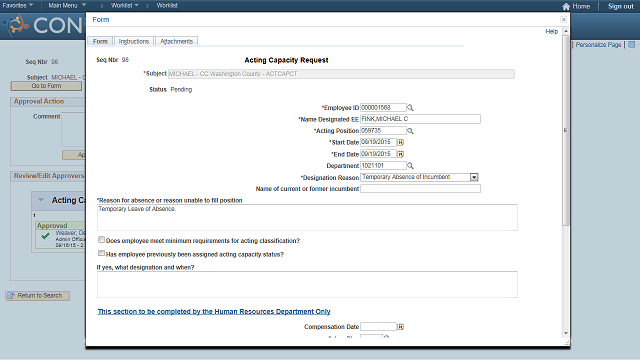Click the Home house icon
The height and width of the screenshot is (360, 640).
pos(566,7)
